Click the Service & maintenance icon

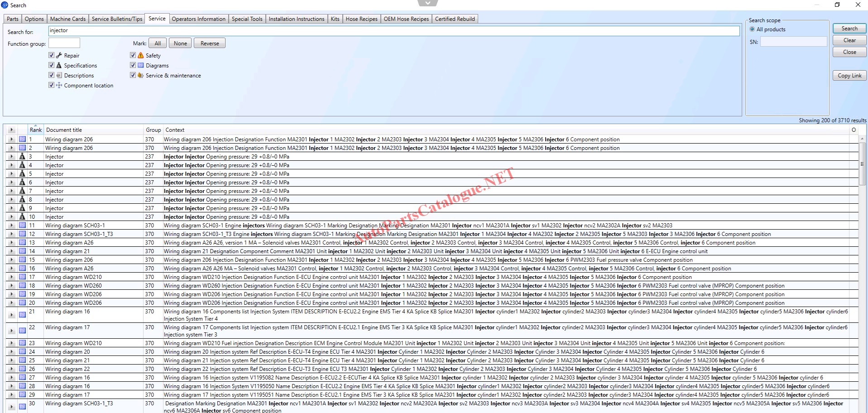pyautogui.click(x=141, y=75)
